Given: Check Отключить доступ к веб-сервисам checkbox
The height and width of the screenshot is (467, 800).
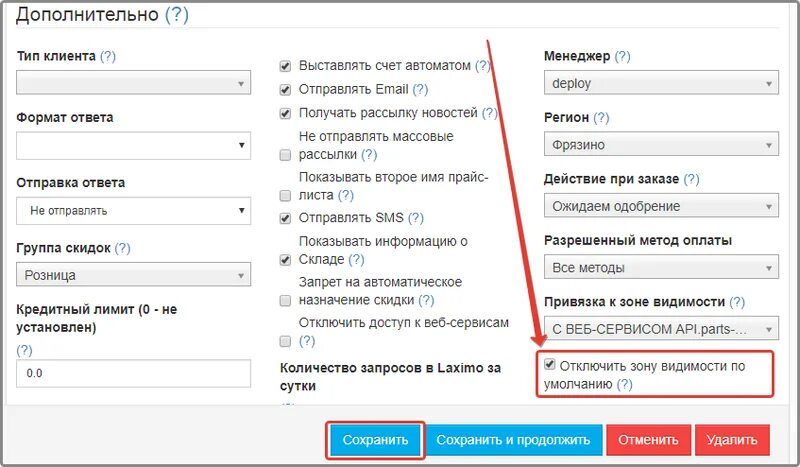Looking at the screenshot, I should coord(285,341).
